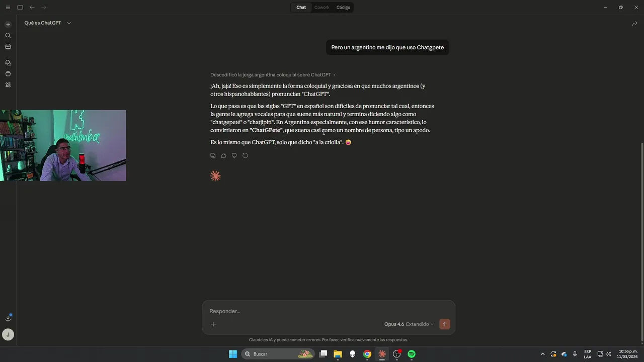Click the bold "ChatGPete" word in response
The image size is (644, 362).
pyautogui.click(x=266, y=130)
